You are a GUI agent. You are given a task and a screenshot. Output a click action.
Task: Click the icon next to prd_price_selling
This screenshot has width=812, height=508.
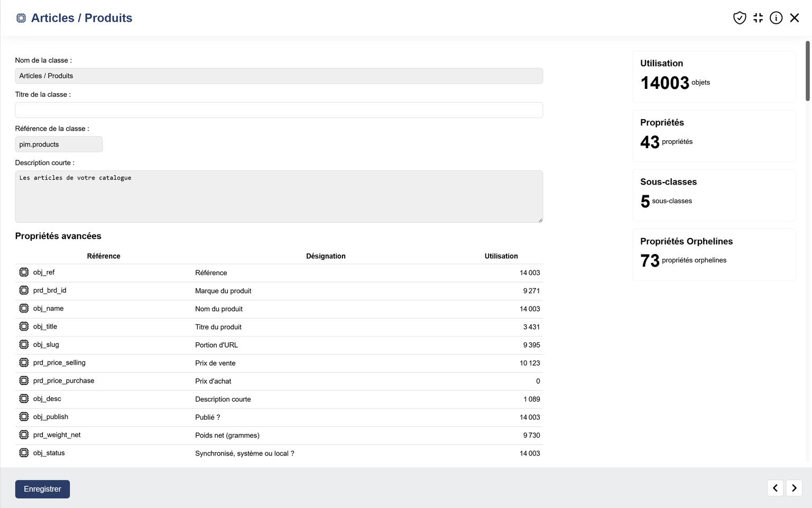click(24, 362)
